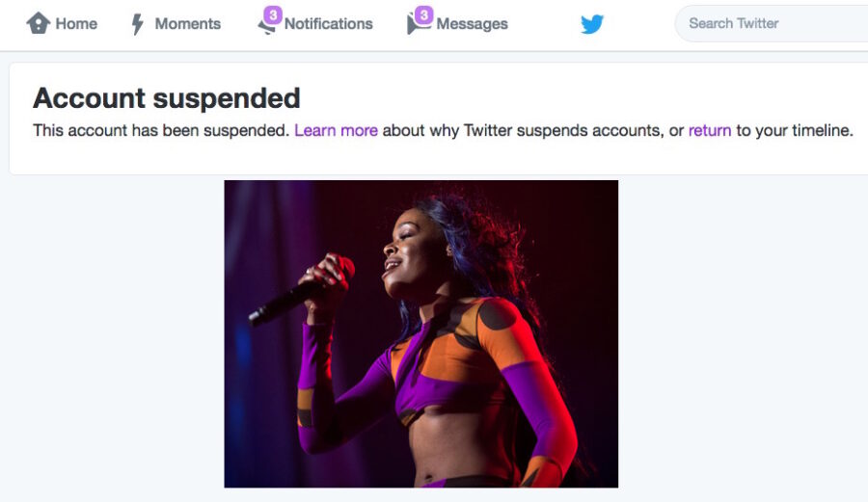The width and height of the screenshot is (868, 502).
Task: Go to the Moments text label
Action: click(x=187, y=24)
